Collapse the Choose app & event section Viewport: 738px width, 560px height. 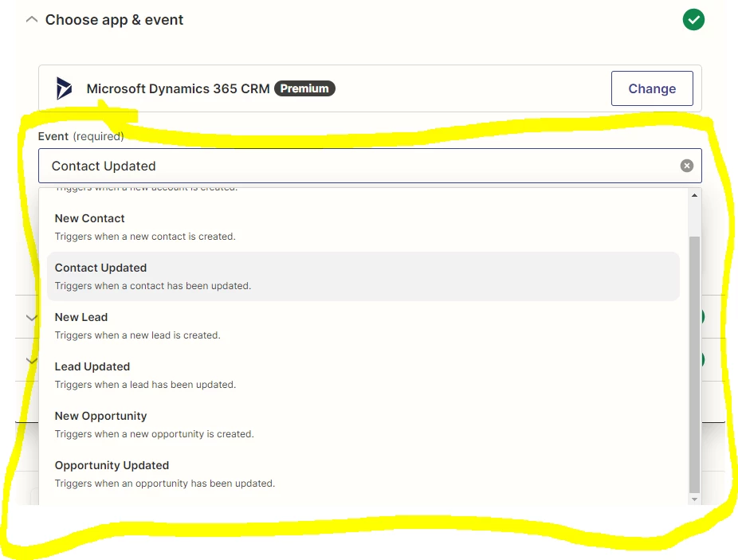[32, 20]
